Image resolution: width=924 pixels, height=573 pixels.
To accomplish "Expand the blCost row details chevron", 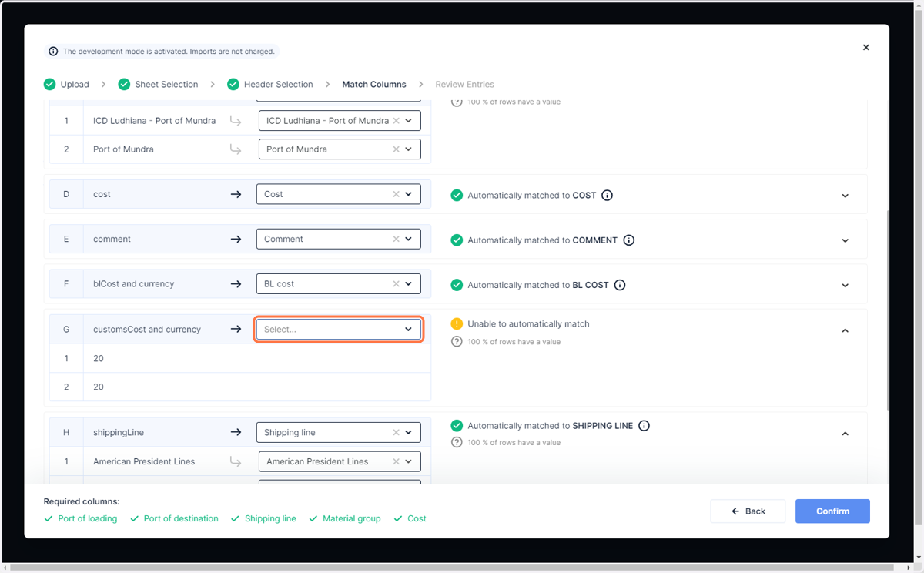I will pos(845,285).
